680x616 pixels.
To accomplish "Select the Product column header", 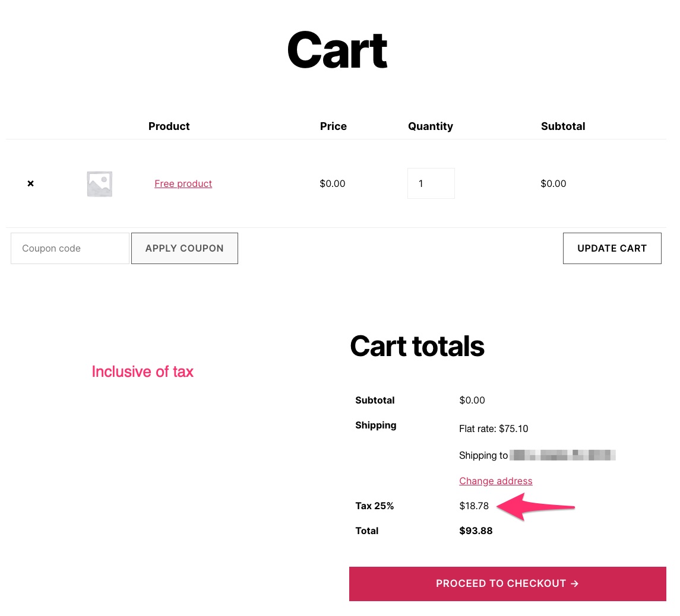I will [169, 126].
